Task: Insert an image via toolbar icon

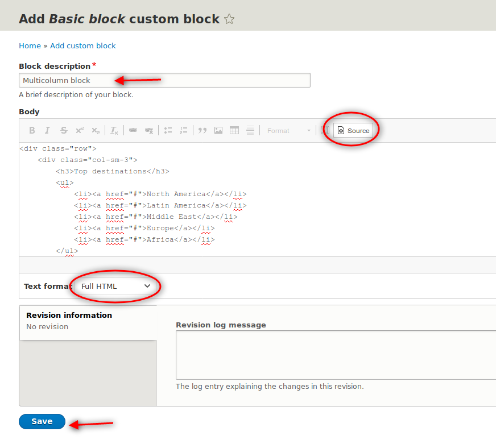Action: 218,130
